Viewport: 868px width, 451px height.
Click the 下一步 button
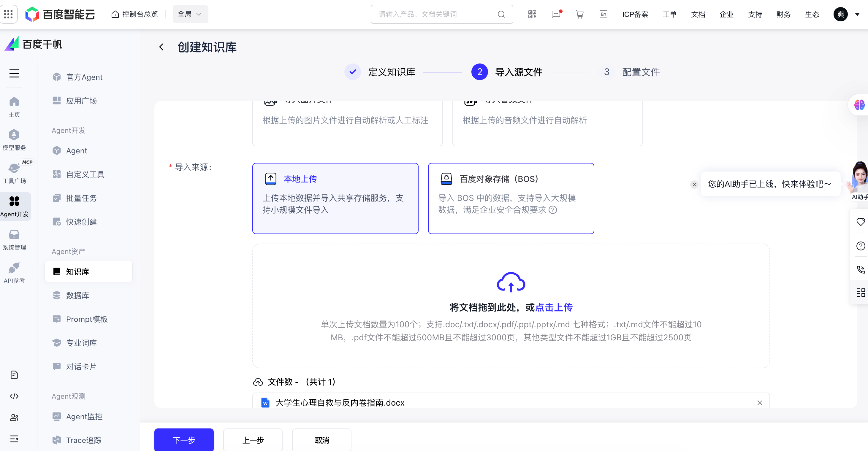point(184,439)
